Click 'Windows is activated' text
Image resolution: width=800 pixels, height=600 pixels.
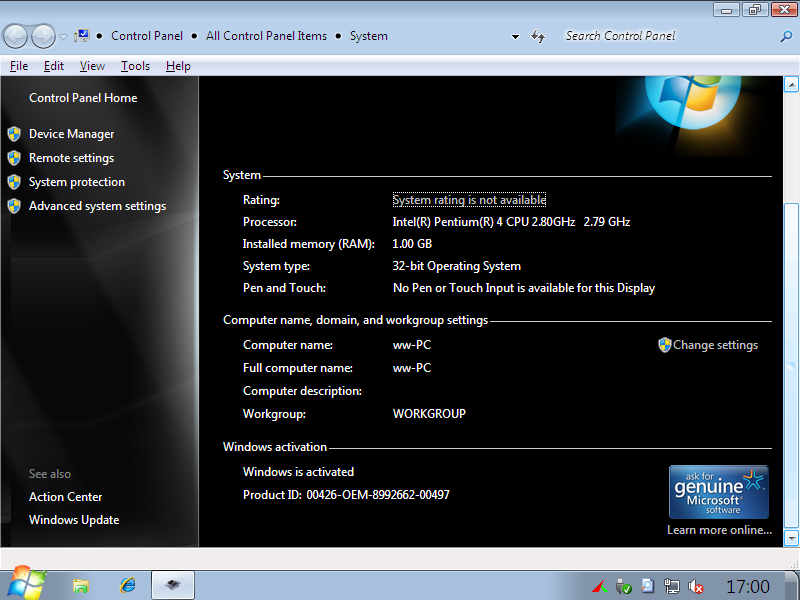pos(298,472)
